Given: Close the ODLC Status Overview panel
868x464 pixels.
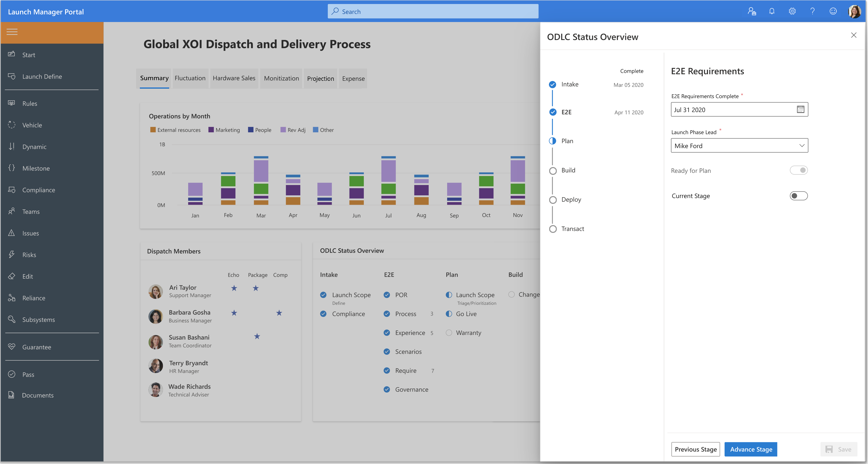Looking at the screenshot, I should [x=853, y=35].
